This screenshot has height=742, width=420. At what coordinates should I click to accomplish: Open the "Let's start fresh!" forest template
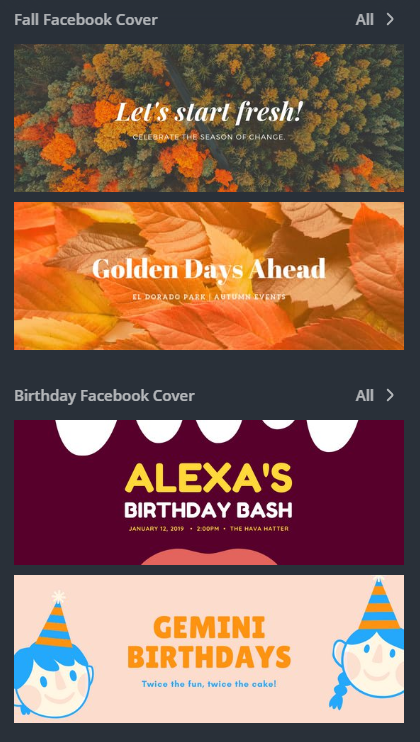tap(209, 118)
